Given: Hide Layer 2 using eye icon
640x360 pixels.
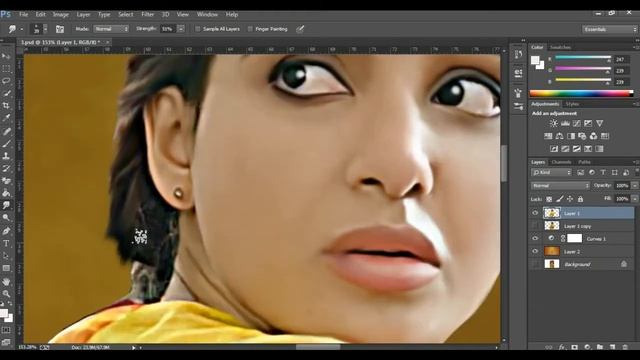Looking at the screenshot, I should tap(535, 251).
